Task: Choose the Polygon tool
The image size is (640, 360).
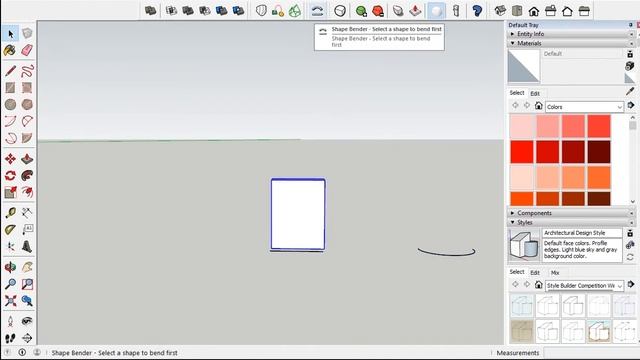Action: [27, 104]
